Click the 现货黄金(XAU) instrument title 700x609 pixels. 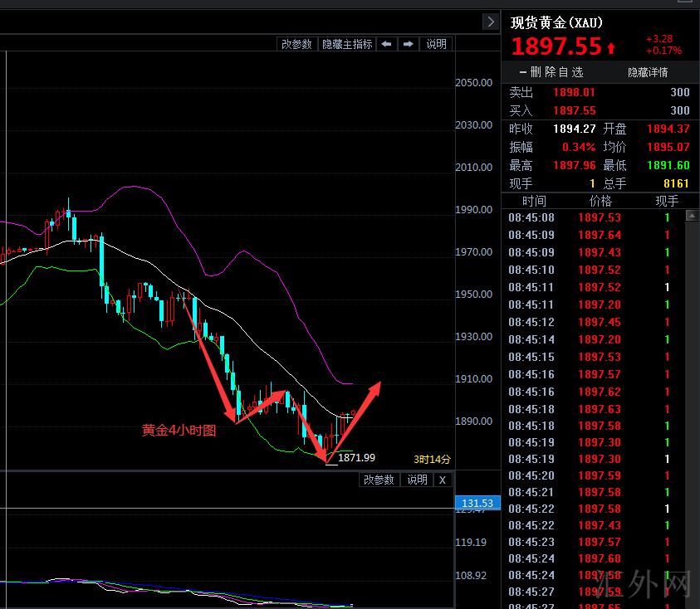[x=556, y=22]
